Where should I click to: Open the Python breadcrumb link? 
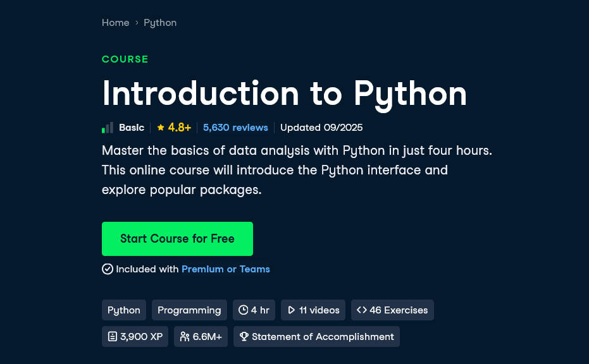click(160, 23)
